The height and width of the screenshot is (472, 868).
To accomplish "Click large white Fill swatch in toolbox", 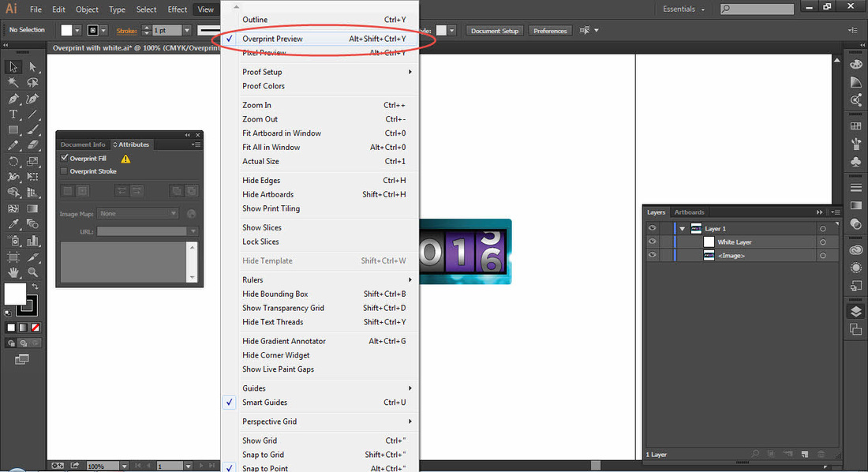I will pos(15,294).
